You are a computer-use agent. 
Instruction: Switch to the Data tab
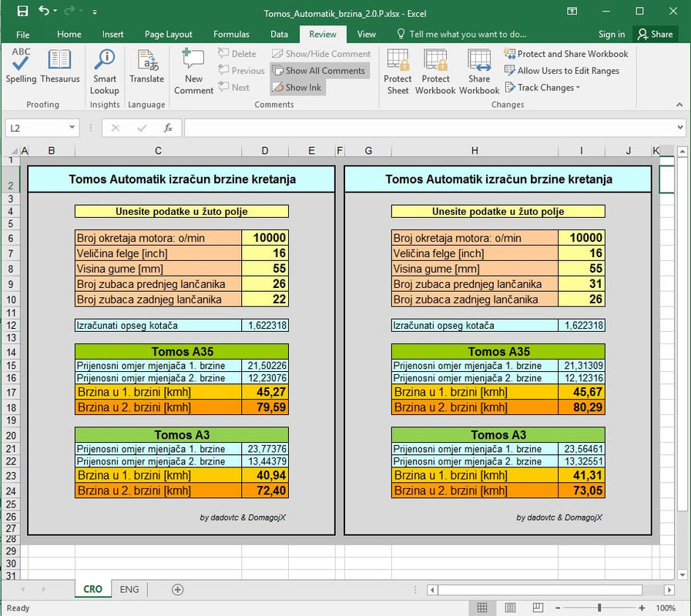[279, 35]
